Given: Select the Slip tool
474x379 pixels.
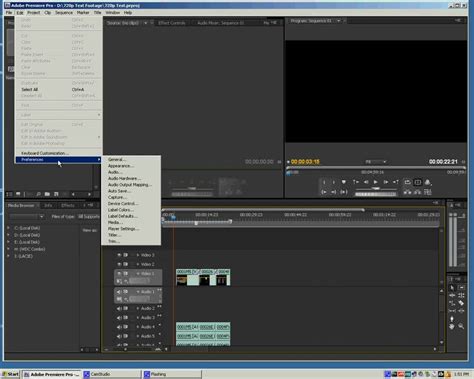Looking at the screenshot, I should tap(452, 311).
